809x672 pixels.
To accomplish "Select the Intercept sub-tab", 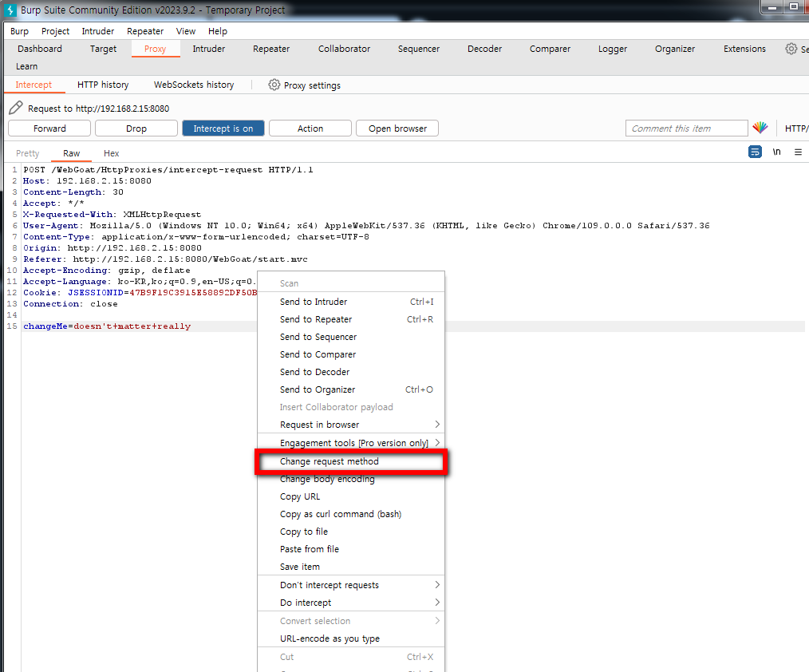I will coord(34,85).
